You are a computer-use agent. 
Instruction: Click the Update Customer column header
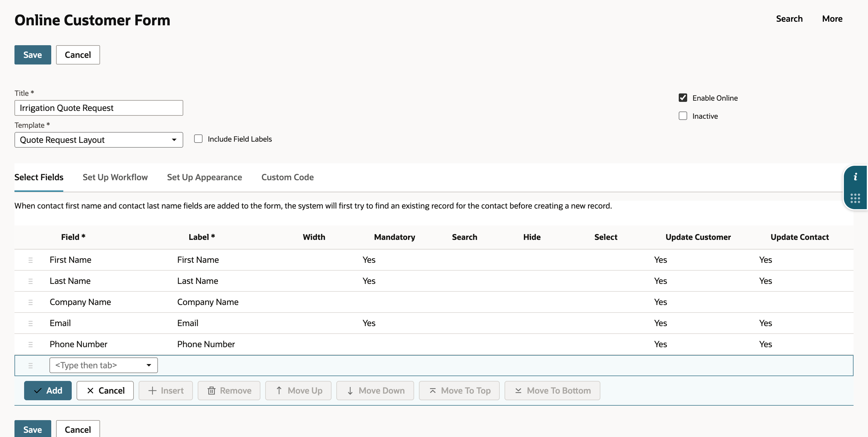click(698, 237)
